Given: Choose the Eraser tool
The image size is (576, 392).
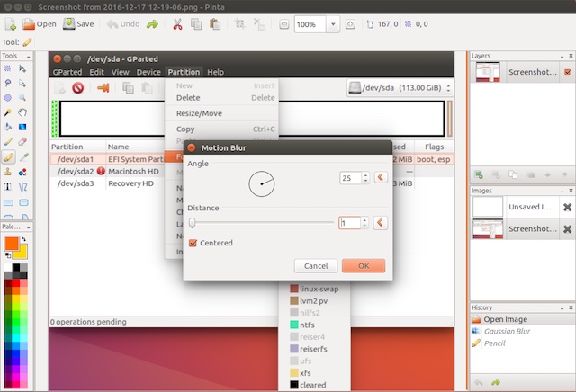Looking at the screenshot, I should [22, 142].
